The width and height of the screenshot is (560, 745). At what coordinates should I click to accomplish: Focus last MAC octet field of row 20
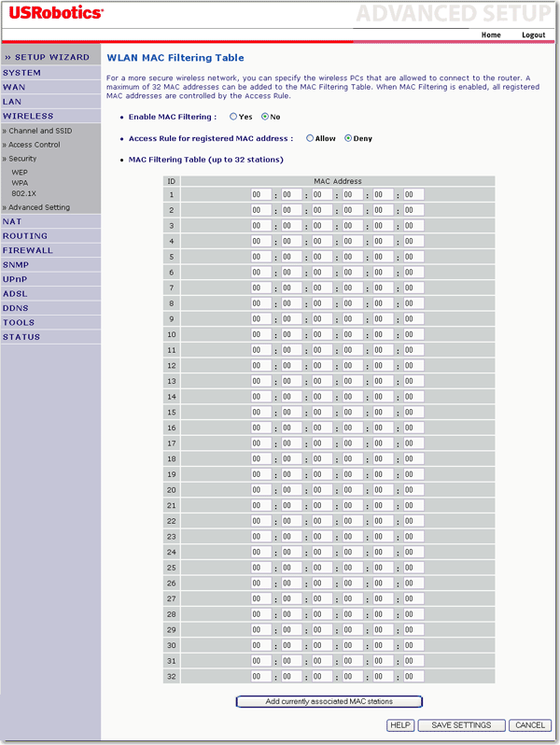(x=413, y=490)
